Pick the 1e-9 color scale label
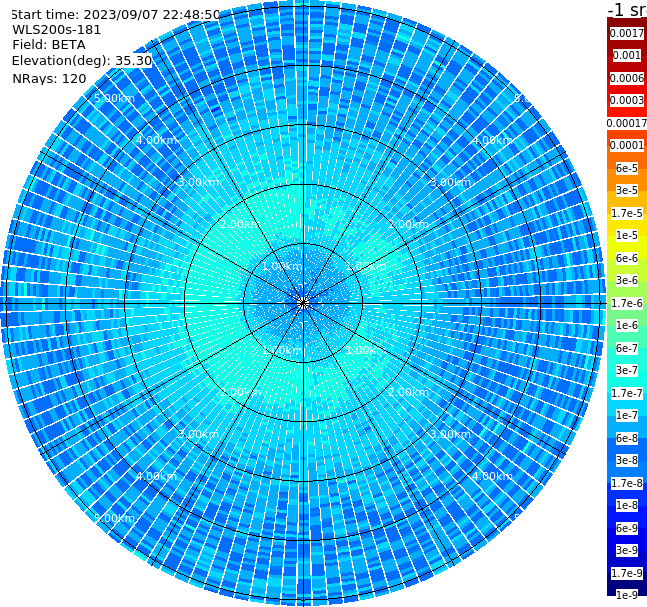The height and width of the screenshot is (607, 647). 627,595
